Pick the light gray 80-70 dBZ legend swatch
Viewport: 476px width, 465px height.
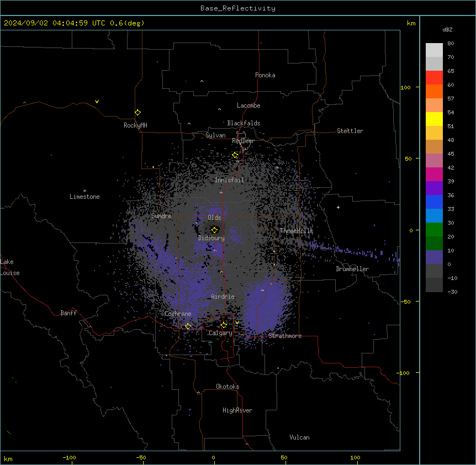tap(434, 50)
